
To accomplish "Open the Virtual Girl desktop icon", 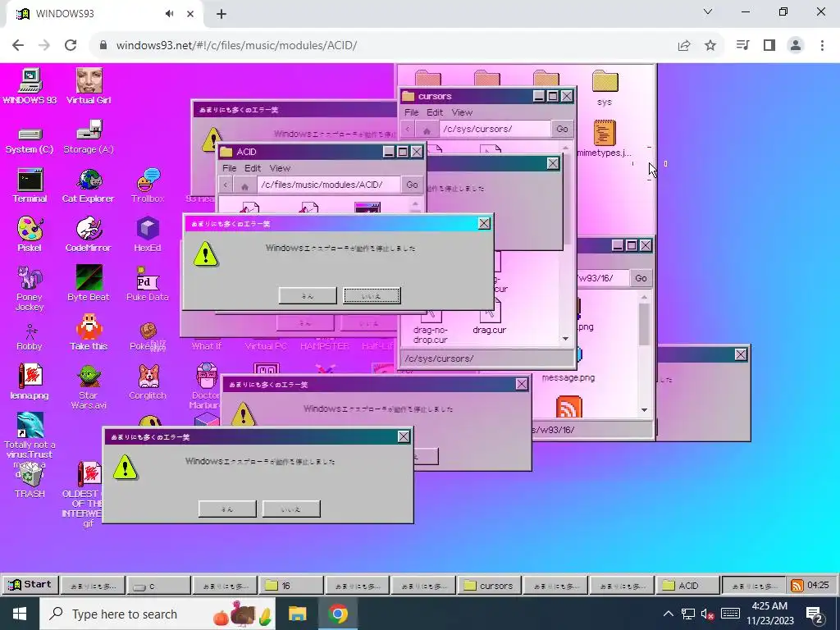I will [x=89, y=85].
